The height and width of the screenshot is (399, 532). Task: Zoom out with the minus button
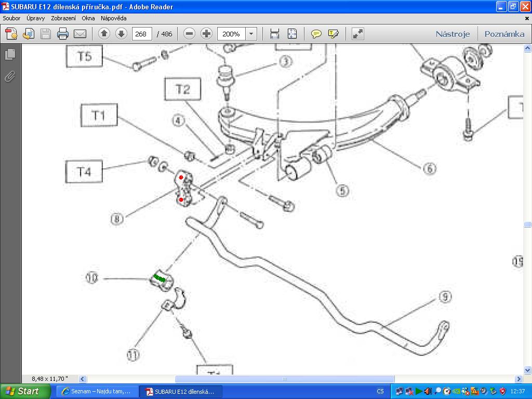[190, 34]
